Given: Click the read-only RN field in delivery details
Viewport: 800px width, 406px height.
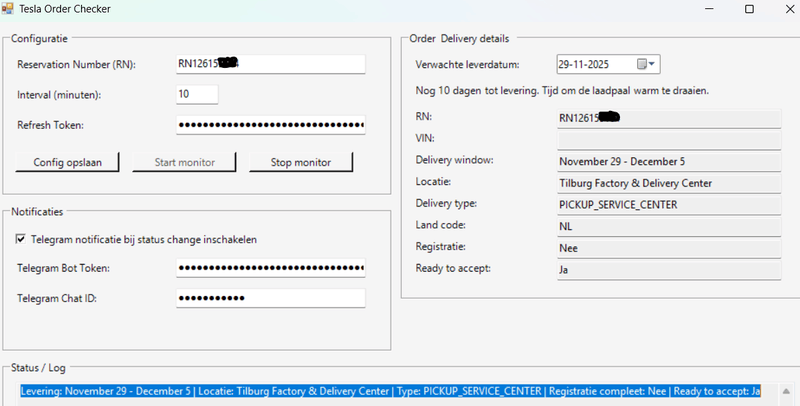Looking at the screenshot, I should 669,118.
